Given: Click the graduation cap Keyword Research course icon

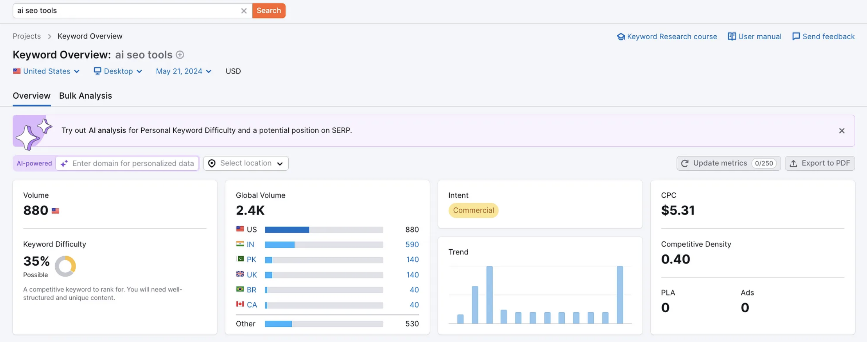Looking at the screenshot, I should (x=621, y=37).
